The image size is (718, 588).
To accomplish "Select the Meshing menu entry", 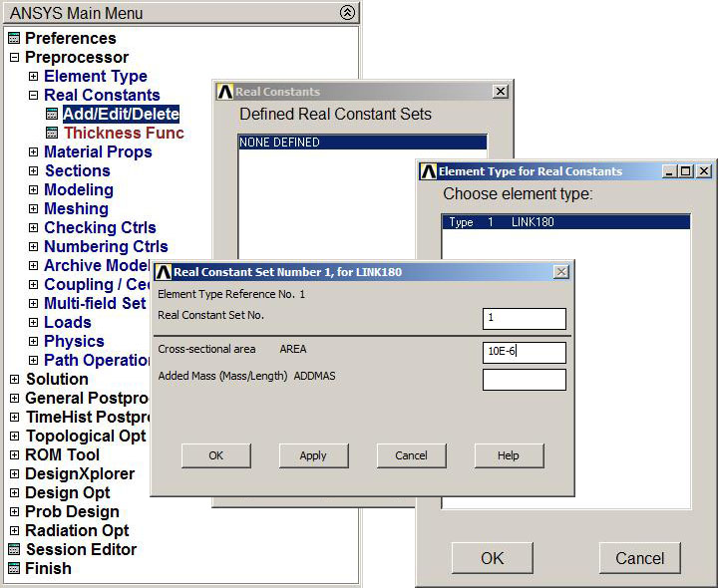I will [76, 209].
